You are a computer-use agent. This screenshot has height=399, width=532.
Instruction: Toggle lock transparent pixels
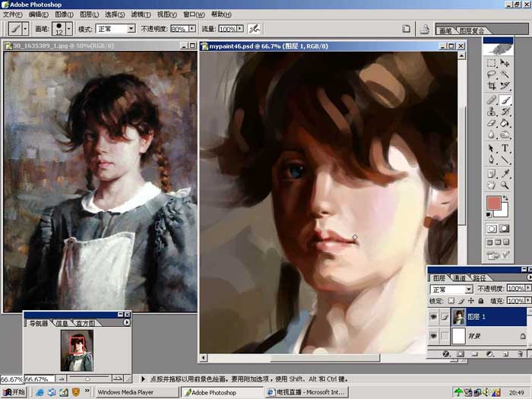pos(451,301)
